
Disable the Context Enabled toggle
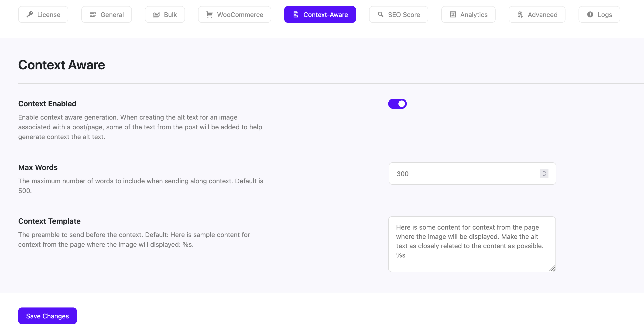click(x=397, y=104)
